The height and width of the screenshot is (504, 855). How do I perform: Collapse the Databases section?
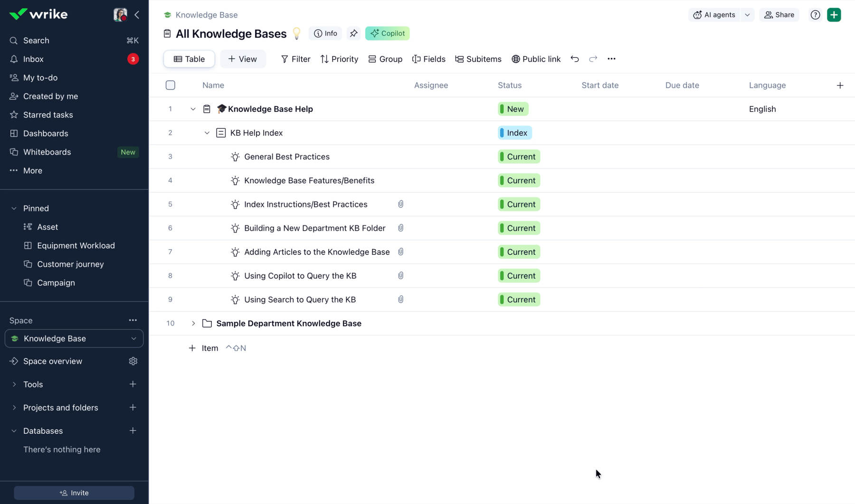pos(14,431)
